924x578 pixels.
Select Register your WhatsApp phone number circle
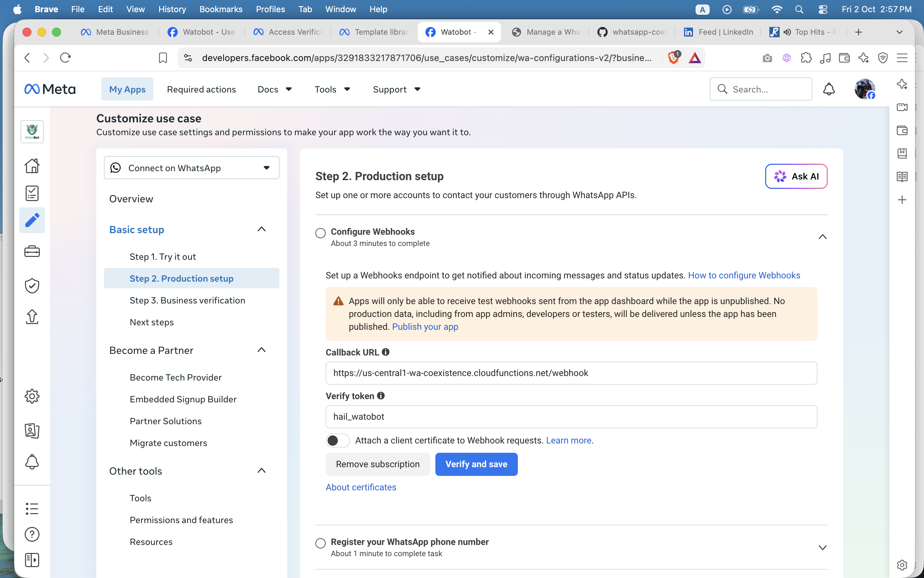pyautogui.click(x=320, y=543)
